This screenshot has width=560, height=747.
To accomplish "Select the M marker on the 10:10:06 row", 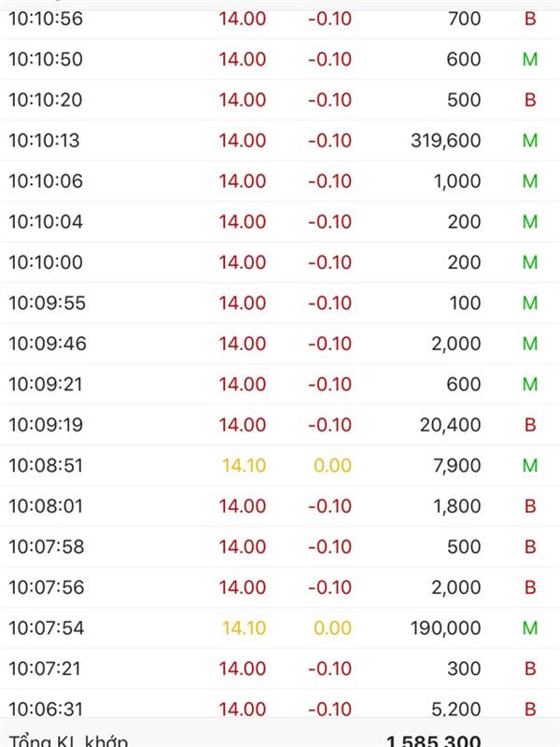I will 530,181.
